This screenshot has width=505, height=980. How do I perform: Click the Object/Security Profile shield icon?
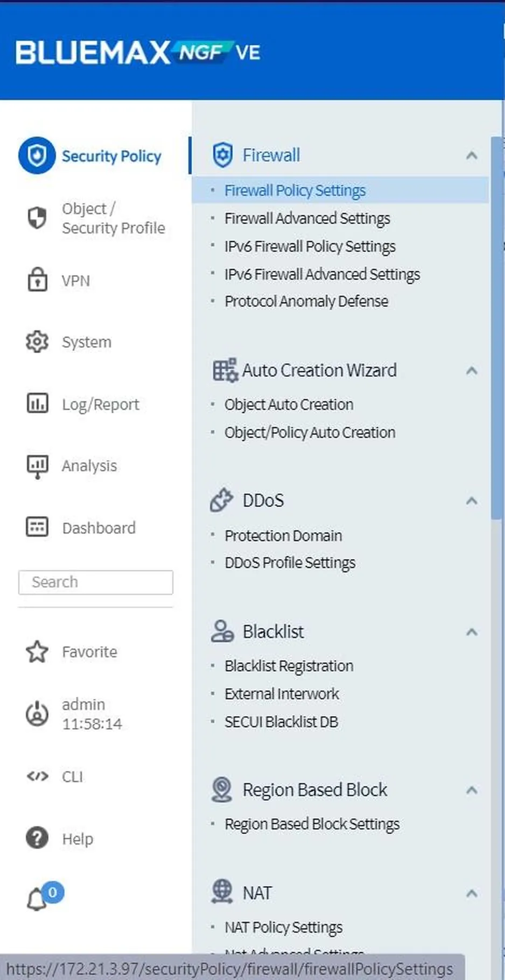coord(37,218)
